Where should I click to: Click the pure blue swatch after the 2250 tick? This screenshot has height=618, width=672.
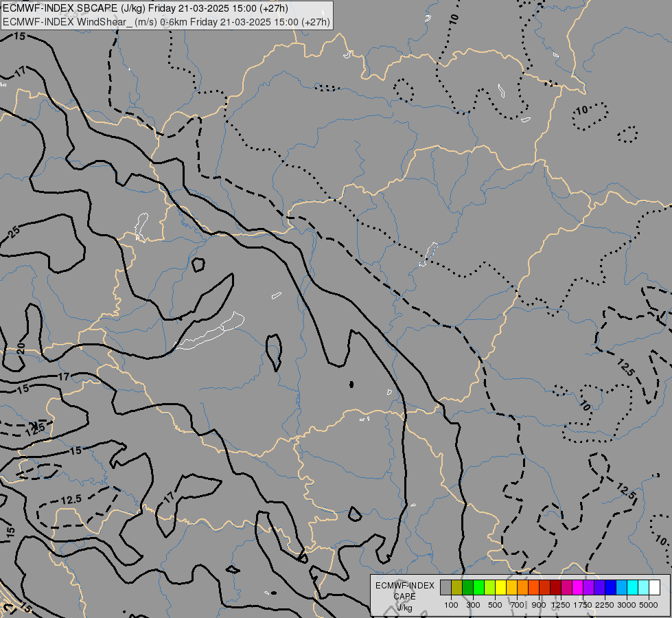611,587
